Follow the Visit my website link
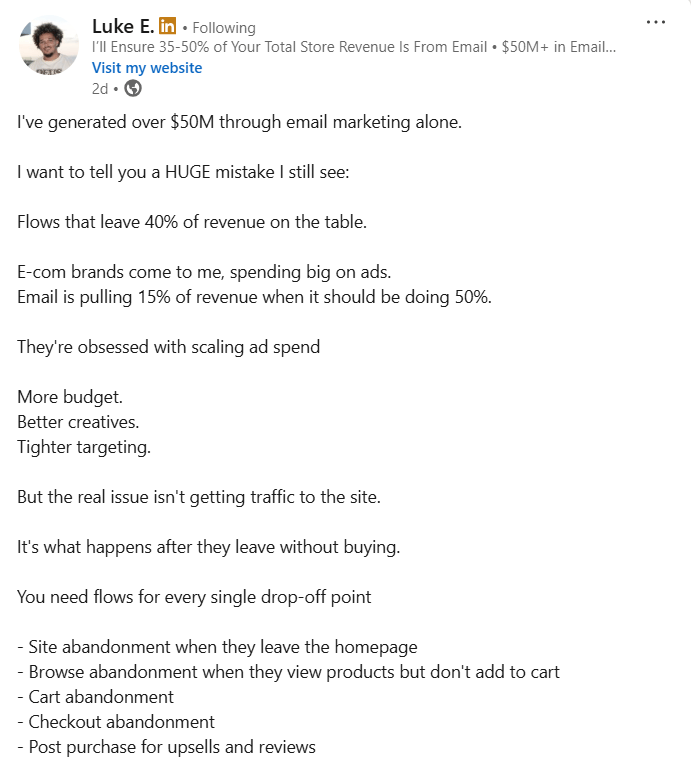691x778 pixels. click(147, 67)
